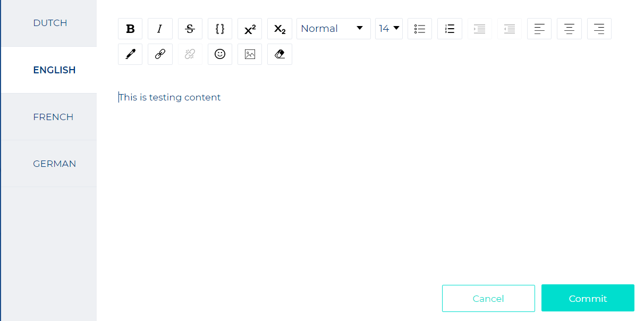Open the text color picker
Image resolution: width=644 pixels, height=321 pixels.
coord(130,54)
